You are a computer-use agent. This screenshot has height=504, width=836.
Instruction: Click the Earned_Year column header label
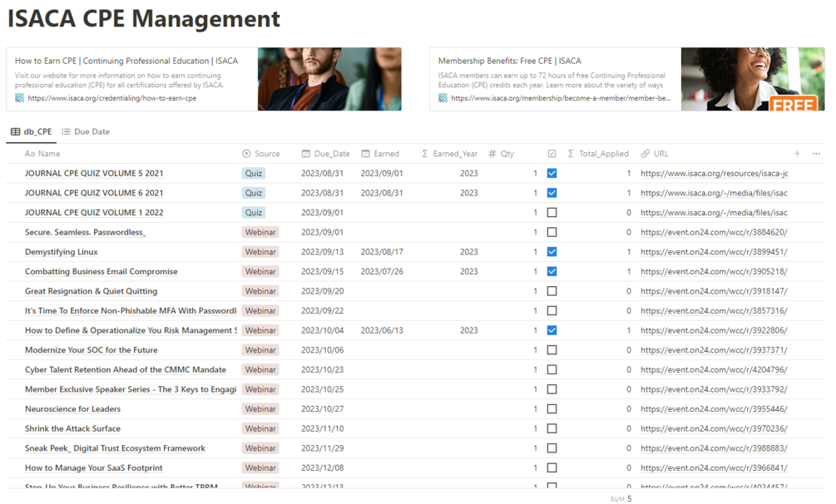(x=455, y=154)
